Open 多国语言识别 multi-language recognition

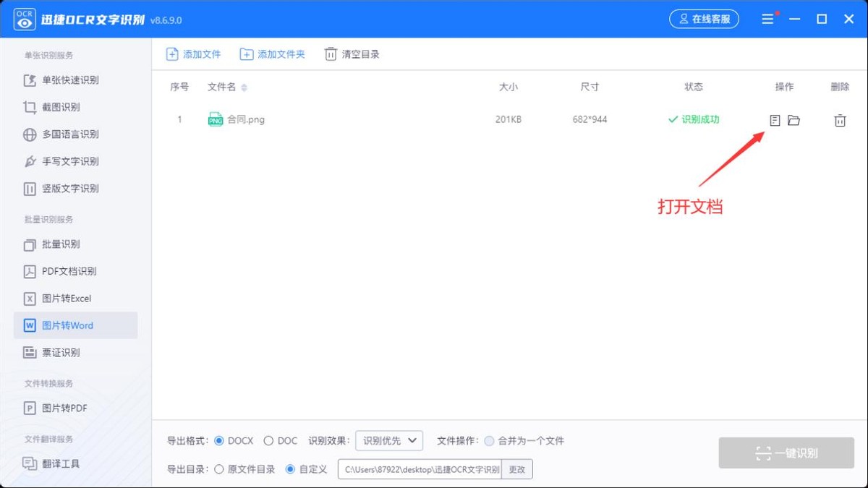pos(69,134)
